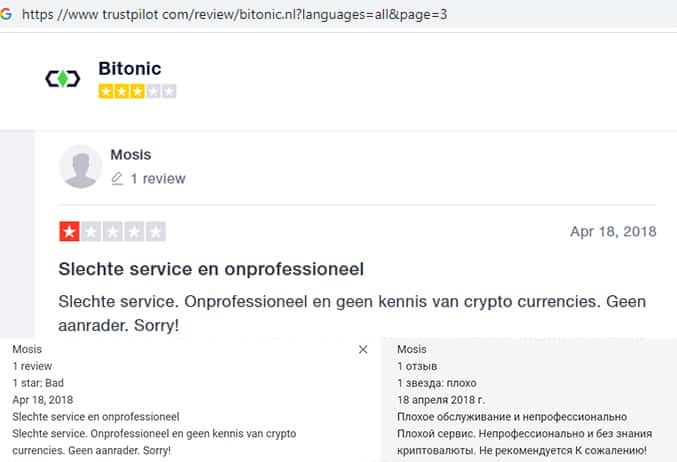Click the red first star of the review
Viewport: 677px width, 462px height.
click(x=69, y=232)
